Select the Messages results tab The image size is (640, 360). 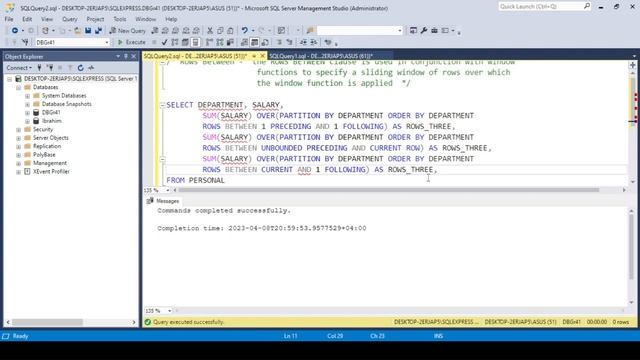[163, 201]
